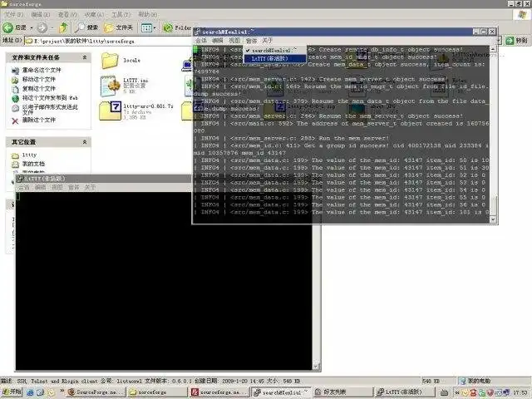Open Back button history dropdown arrow

(x=32, y=27)
